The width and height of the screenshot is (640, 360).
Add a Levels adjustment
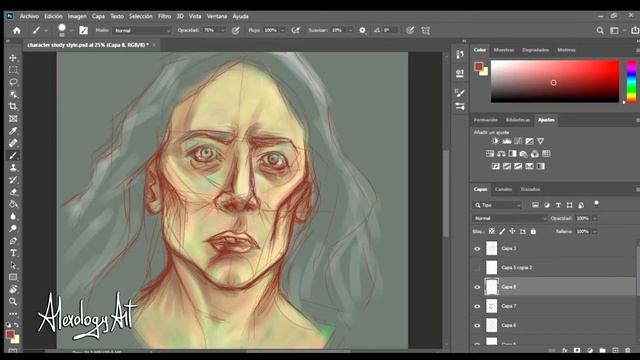click(x=507, y=141)
